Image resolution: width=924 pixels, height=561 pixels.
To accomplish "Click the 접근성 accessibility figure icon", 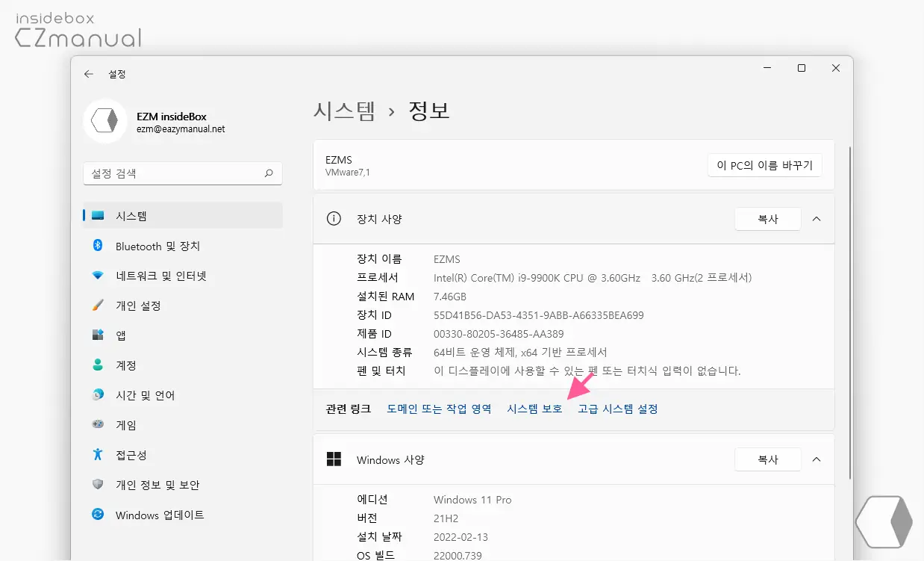I will coord(98,455).
